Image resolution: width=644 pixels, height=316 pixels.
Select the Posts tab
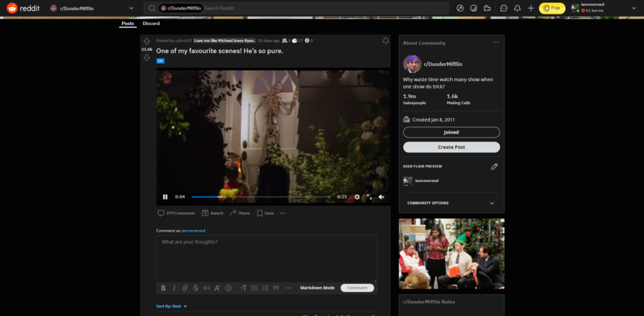[x=128, y=23]
